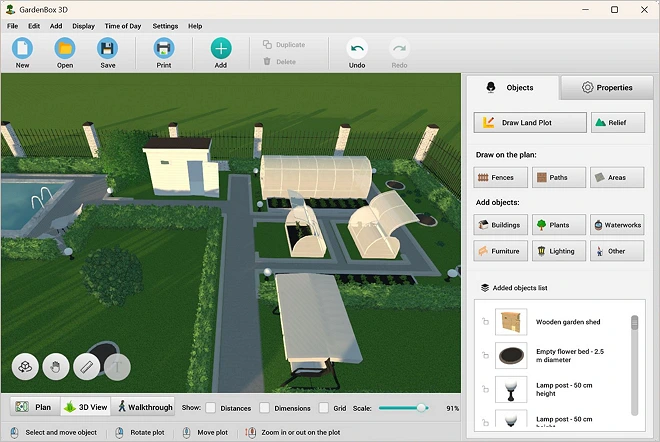Click the "Select and move object" hint
Viewport: 660px width, 442px height.
tap(61, 432)
